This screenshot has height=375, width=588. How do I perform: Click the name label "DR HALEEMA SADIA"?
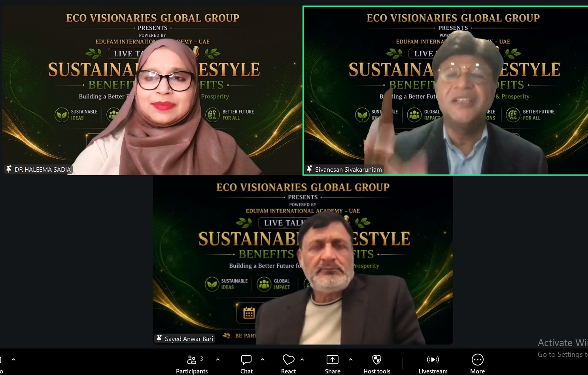[x=43, y=169]
